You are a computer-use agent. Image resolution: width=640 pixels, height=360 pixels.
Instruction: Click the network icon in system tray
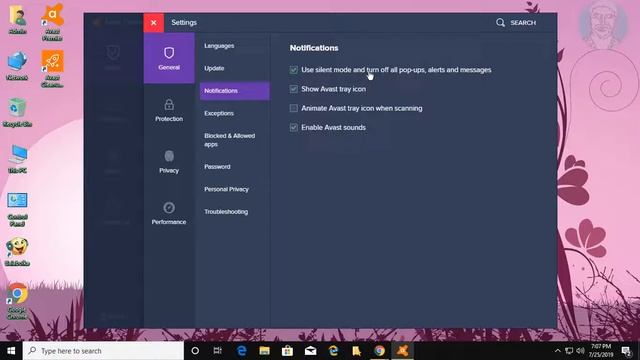pyautogui.click(x=569, y=351)
